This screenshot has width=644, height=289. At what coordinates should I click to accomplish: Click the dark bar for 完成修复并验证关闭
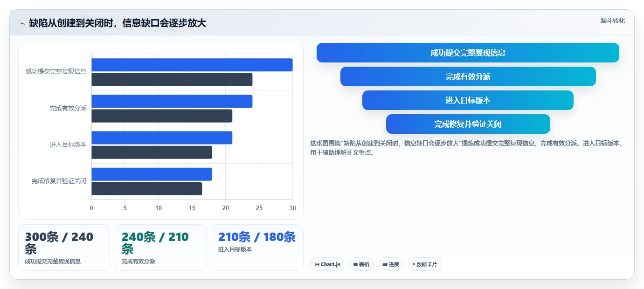tap(146, 188)
